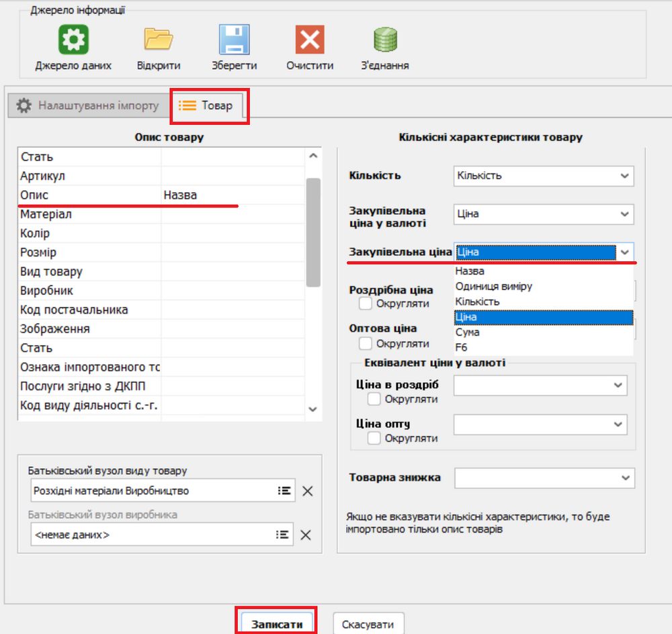Switch to the Import settings tab
The image size is (672, 634).
pos(88,106)
